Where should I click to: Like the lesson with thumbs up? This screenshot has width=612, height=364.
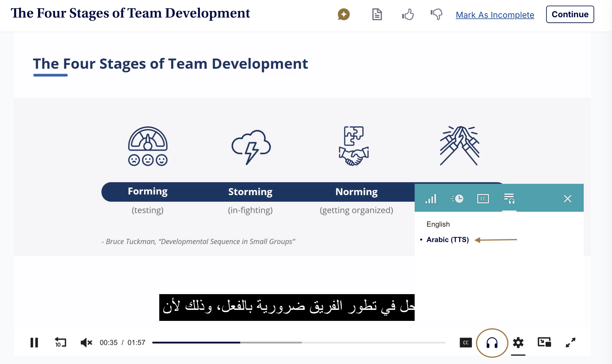point(408,14)
